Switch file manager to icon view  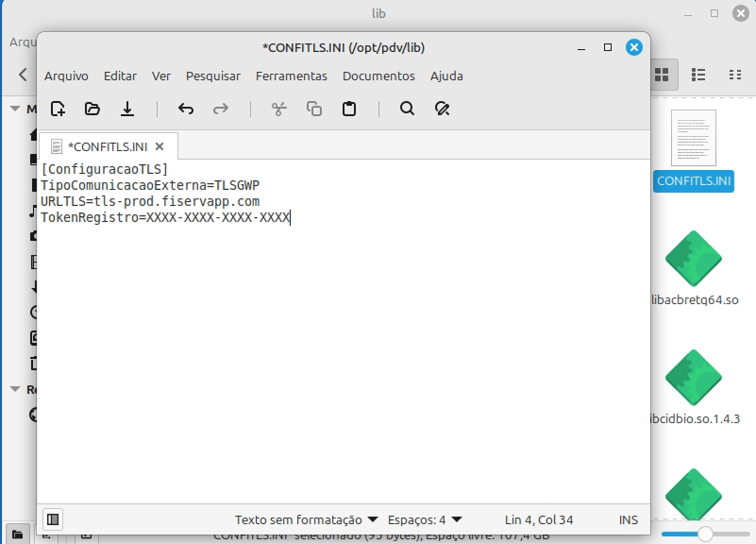663,74
